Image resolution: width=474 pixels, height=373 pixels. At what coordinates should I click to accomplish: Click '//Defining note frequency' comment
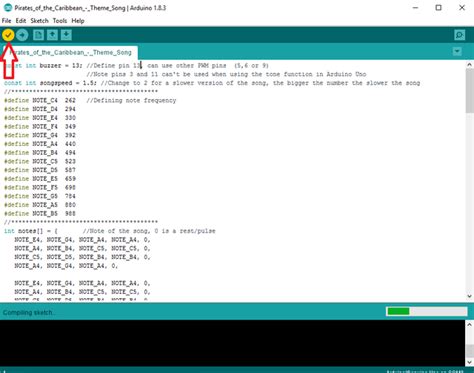(131, 100)
